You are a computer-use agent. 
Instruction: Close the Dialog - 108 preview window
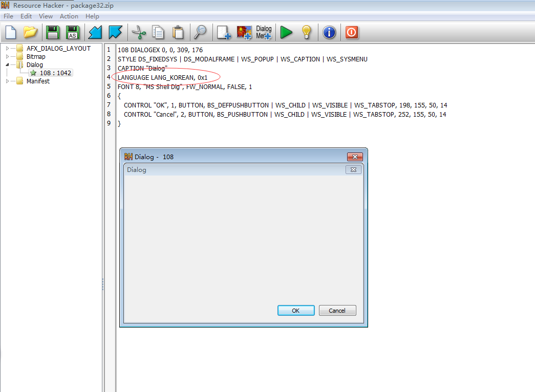pos(355,157)
